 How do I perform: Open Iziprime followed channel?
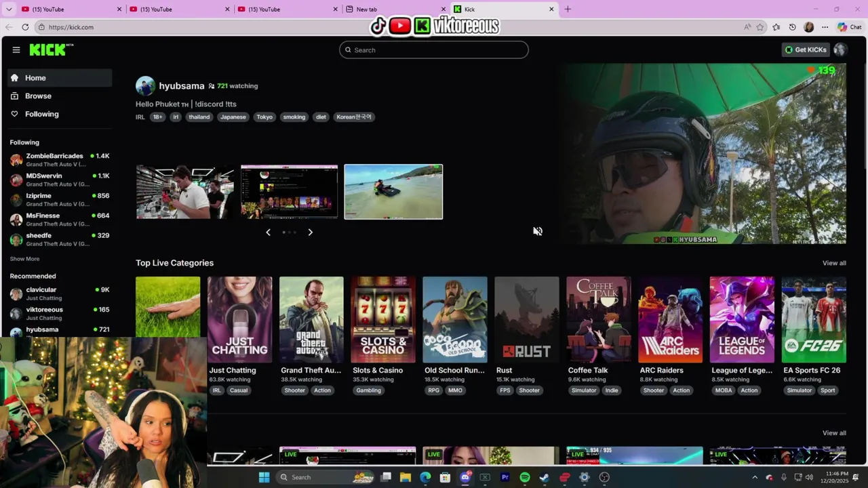click(x=60, y=199)
